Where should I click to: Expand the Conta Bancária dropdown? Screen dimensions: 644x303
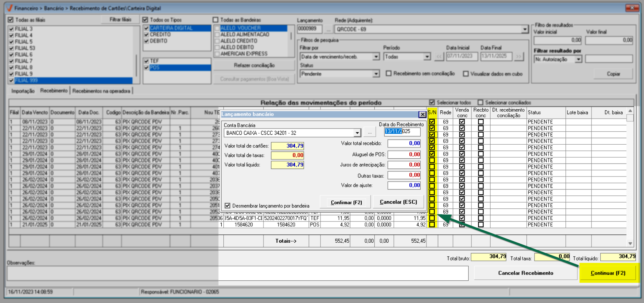pos(357,133)
